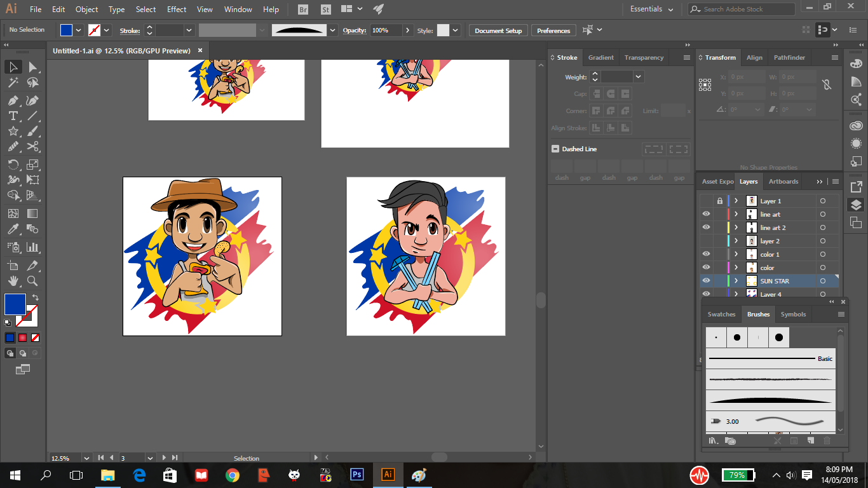This screenshot has height=488, width=868.
Task: Click the Search Adobe Stock field
Action: tap(742, 10)
